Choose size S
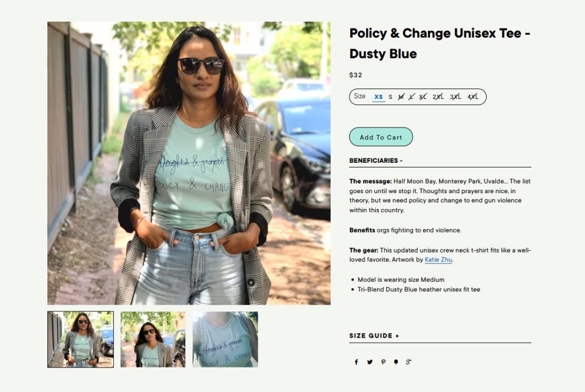 pos(391,97)
